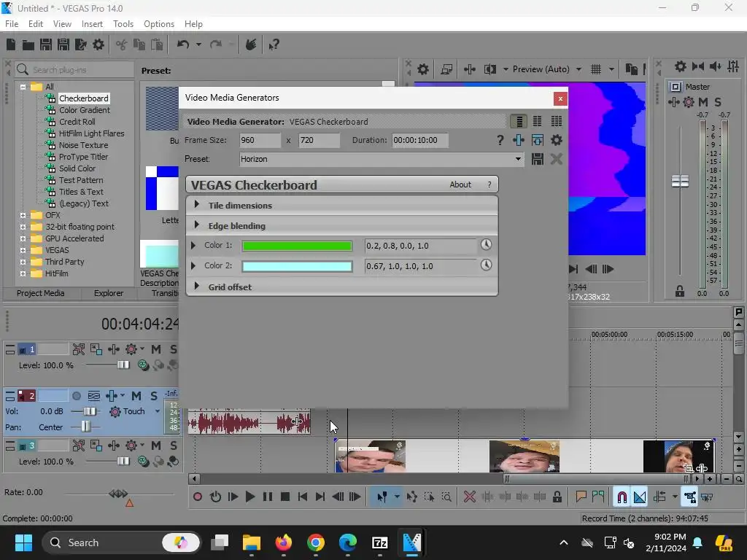Expand the Color 2 parameter arrow
747x560 pixels.
(x=193, y=265)
